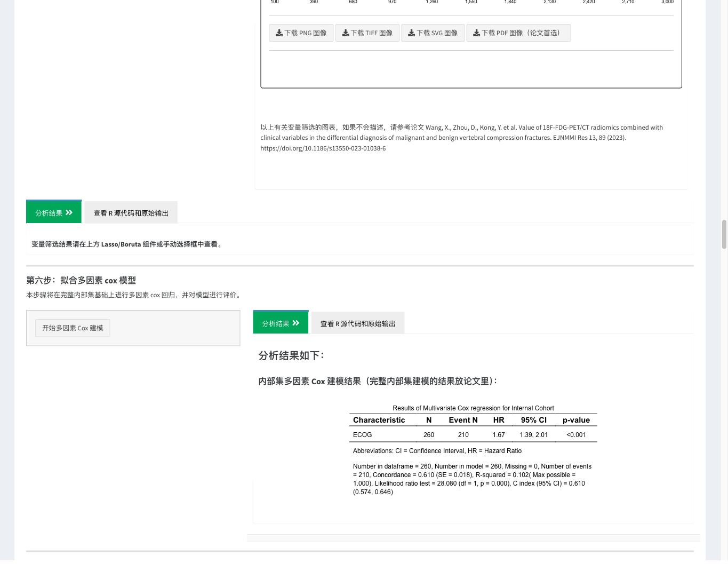Click the 95% CI column header
Image resolution: width=728 pixels, height=587 pixels.
tap(534, 420)
